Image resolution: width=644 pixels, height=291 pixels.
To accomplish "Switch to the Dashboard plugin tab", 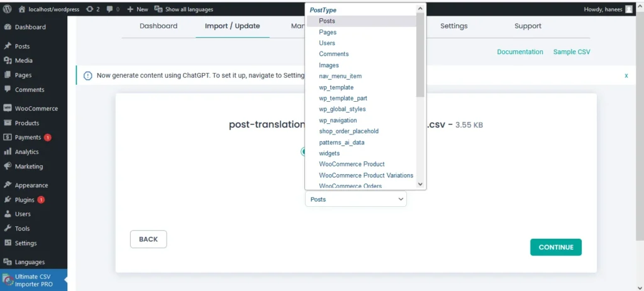I will [x=158, y=26].
